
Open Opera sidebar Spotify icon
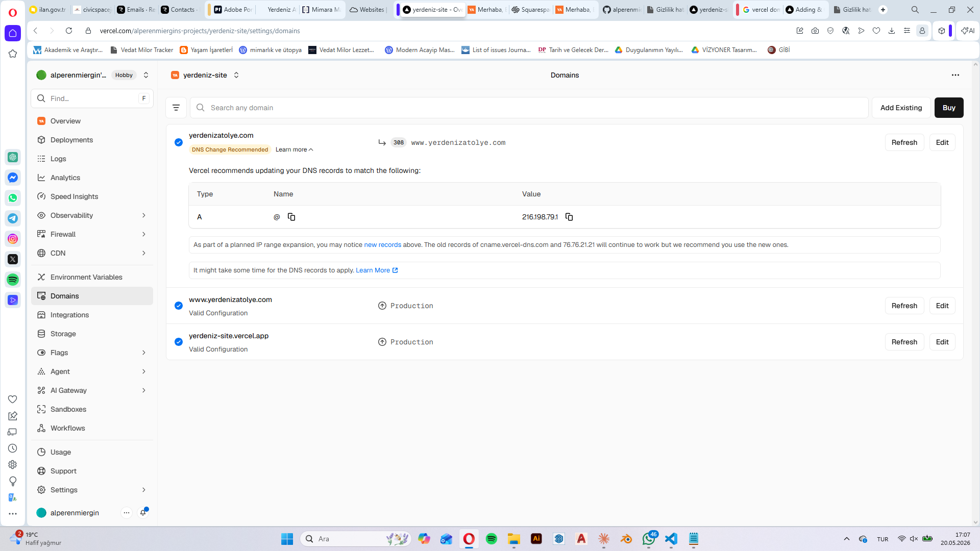pyautogui.click(x=13, y=280)
